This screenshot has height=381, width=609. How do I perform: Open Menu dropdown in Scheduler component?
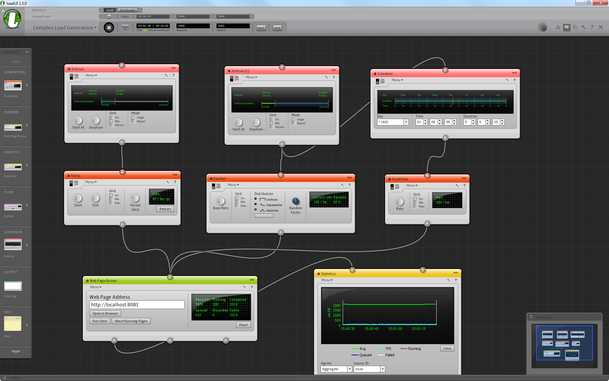(397, 80)
